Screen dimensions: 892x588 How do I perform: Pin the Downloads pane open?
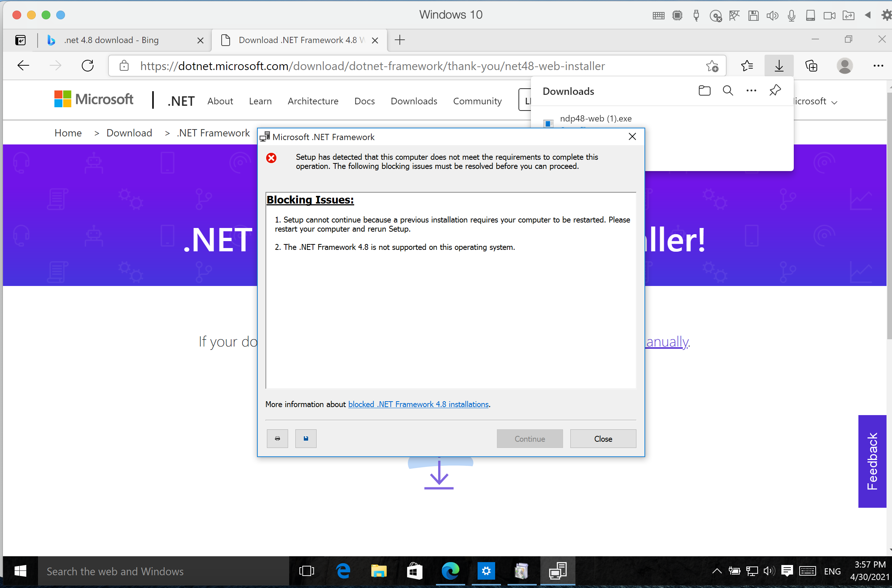775,90
